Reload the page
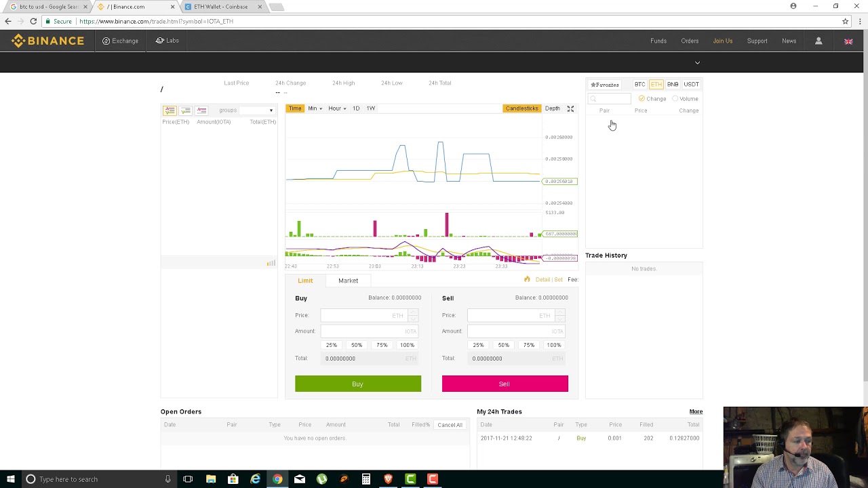 33,21
